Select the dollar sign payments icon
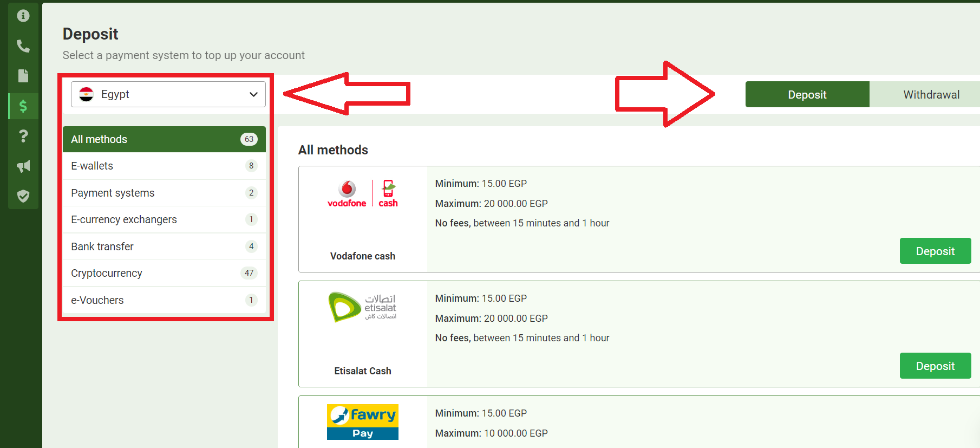Viewport: 980px width, 448px height. pyautogui.click(x=23, y=106)
